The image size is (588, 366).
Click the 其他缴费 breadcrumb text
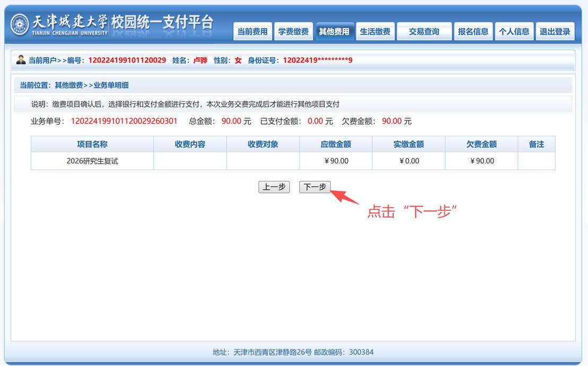coord(68,85)
